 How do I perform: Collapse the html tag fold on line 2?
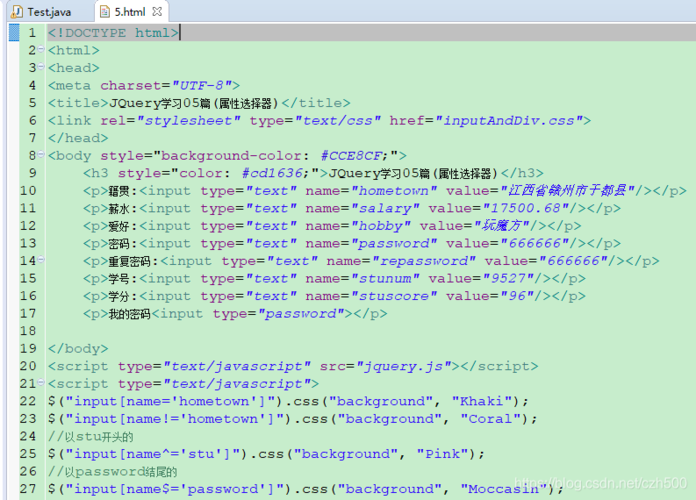point(41,49)
